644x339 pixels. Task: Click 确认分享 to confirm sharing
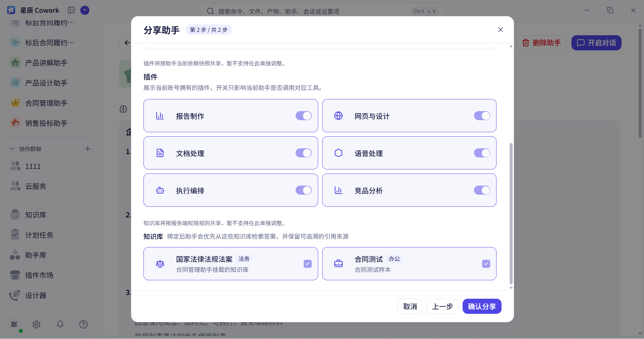click(482, 306)
